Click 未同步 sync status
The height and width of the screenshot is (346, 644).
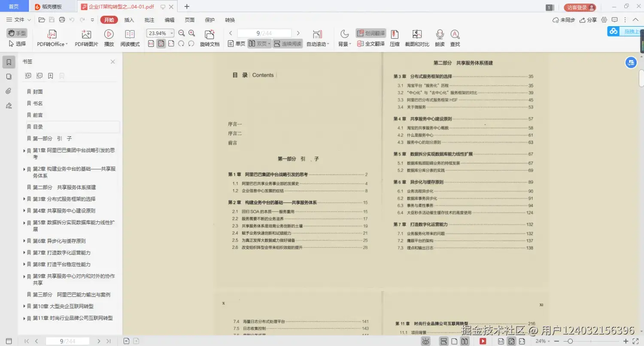(x=564, y=20)
